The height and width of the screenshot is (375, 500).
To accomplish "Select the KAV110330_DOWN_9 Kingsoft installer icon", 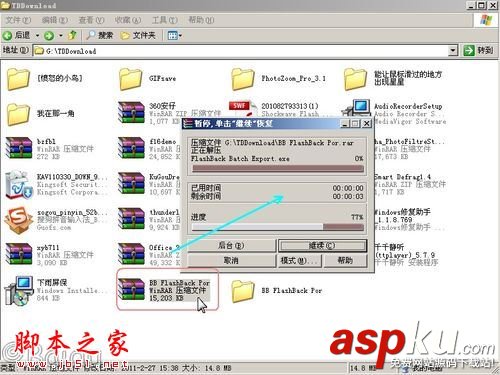I will [19, 184].
